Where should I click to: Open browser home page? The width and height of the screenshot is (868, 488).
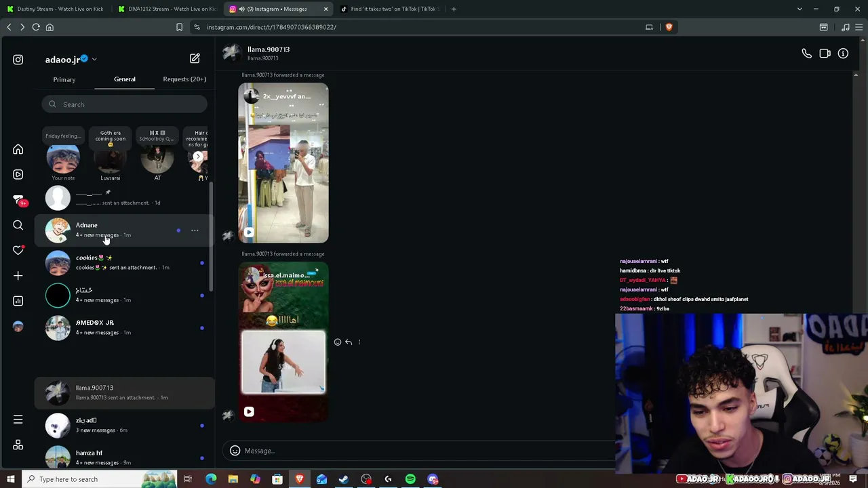coord(50,27)
